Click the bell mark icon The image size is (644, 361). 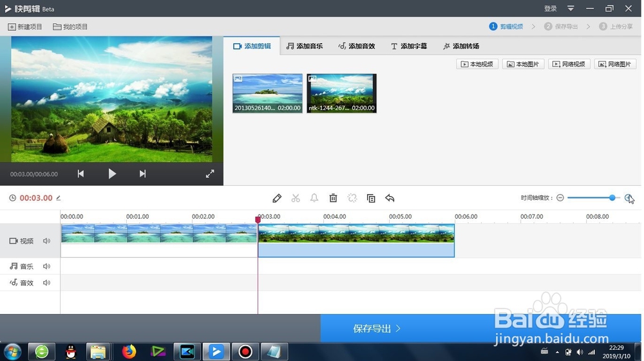314,198
